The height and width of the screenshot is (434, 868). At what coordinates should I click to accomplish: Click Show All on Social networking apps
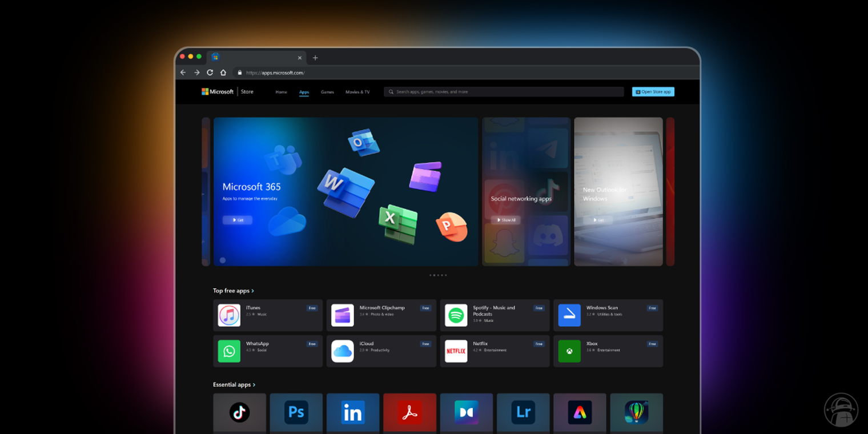coord(505,220)
